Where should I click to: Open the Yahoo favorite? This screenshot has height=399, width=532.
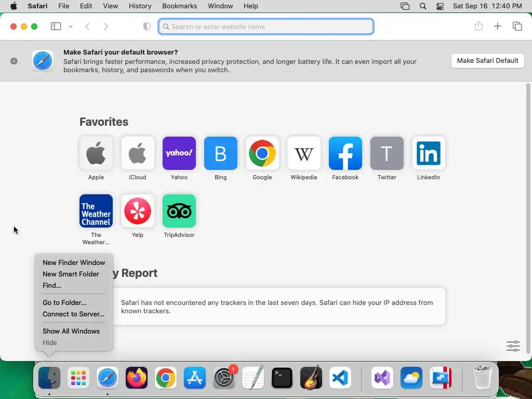pos(179,153)
